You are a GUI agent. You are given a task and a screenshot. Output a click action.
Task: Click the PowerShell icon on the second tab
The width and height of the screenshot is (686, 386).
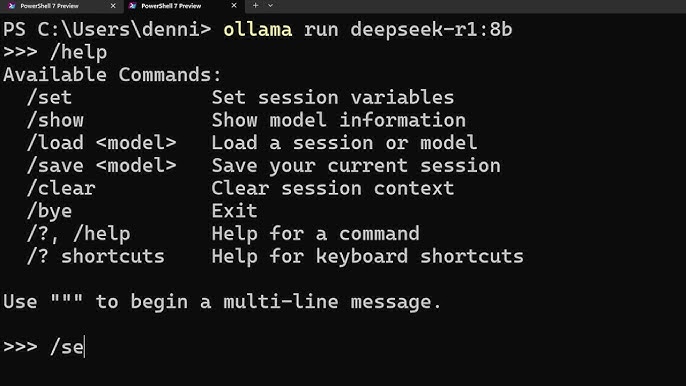(x=133, y=6)
